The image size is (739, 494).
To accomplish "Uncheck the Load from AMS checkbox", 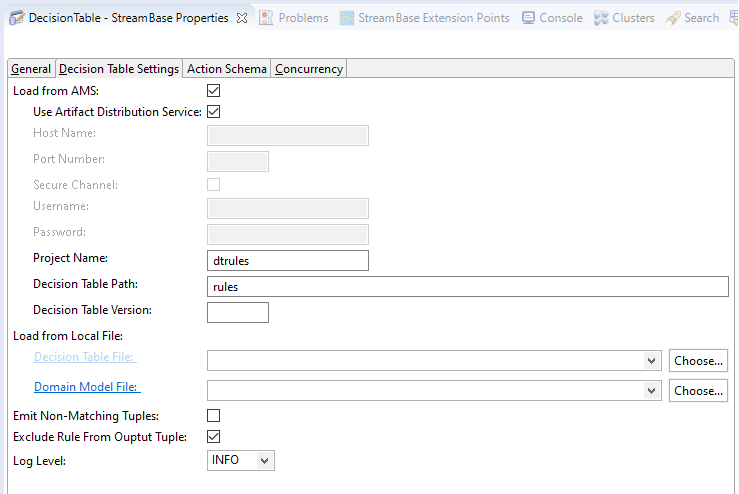I will [213, 91].
